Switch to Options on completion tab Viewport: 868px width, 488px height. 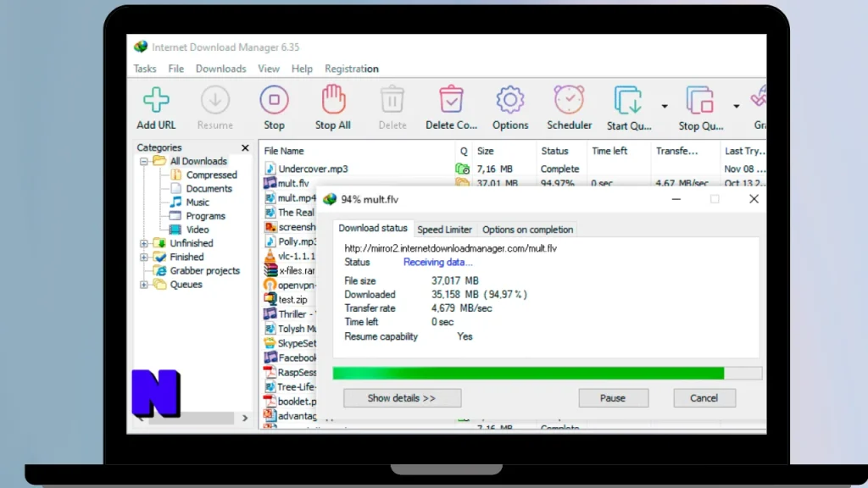pyautogui.click(x=527, y=230)
